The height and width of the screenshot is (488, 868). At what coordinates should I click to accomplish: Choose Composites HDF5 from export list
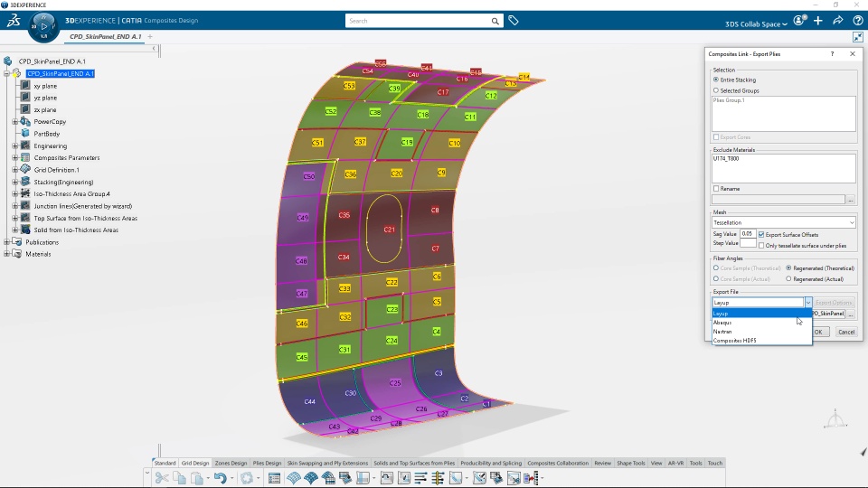(761, 341)
